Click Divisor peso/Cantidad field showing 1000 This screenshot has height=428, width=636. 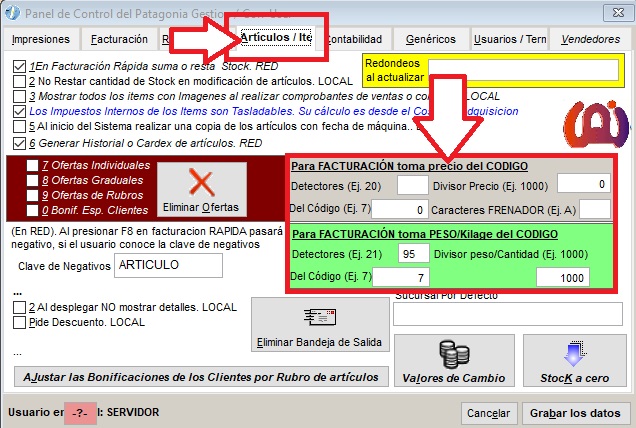point(563,277)
